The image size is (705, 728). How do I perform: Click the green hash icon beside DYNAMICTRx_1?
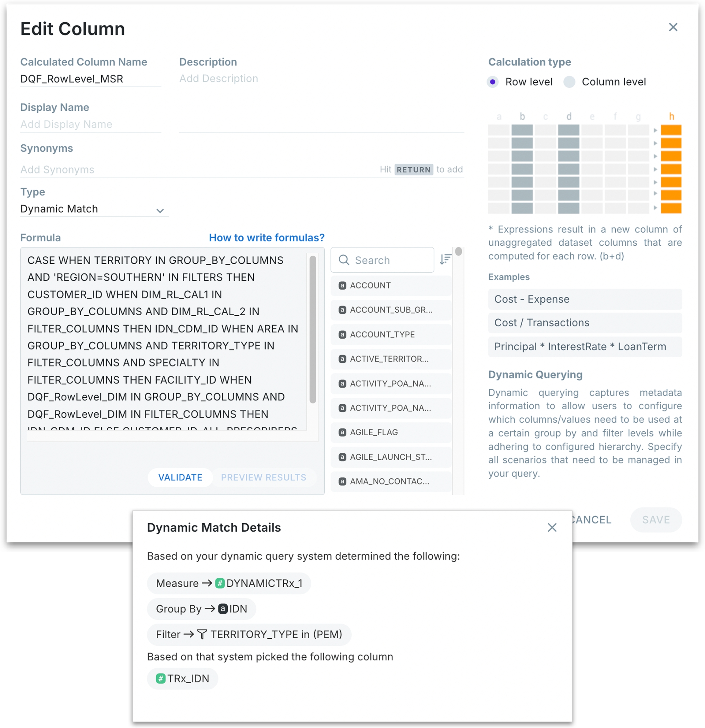(x=220, y=583)
